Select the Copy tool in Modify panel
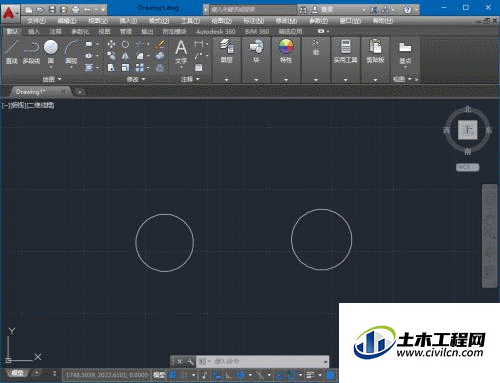Viewport: 500px width, 383px height. [x=111, y=56]
